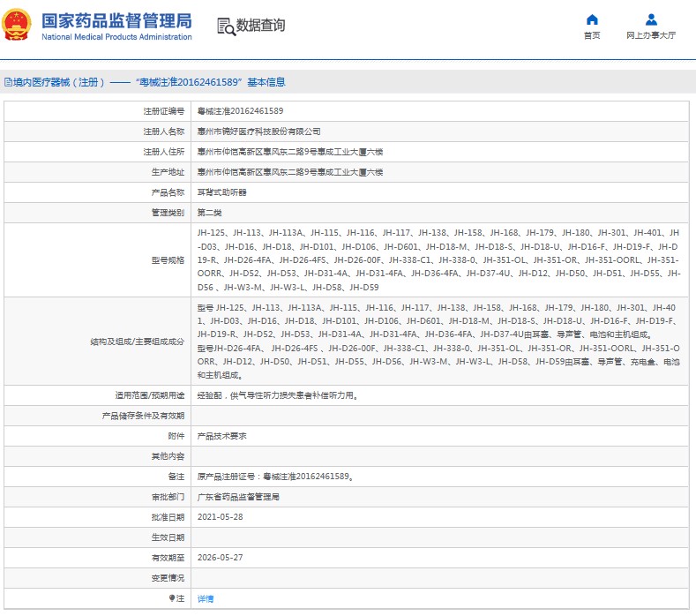696x616 pixels.
Task: Click the 型号规格 label
Action: tap(168, 260)
